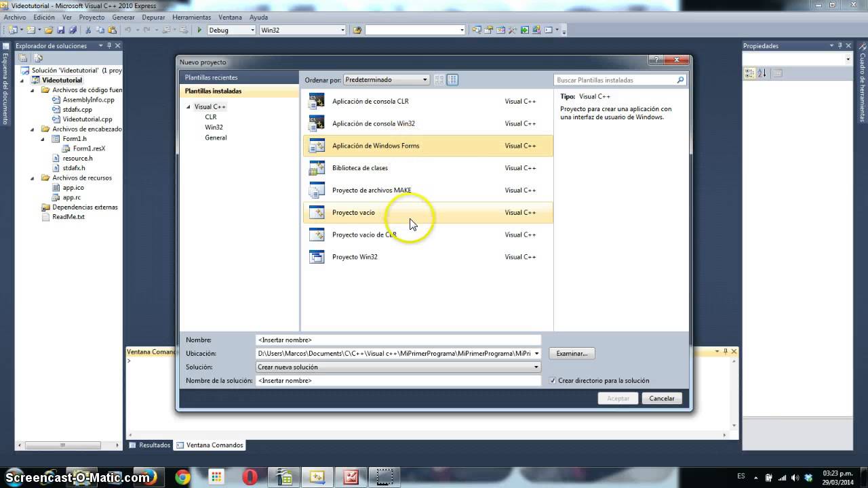This screenshot has width=868, height=488.
Task: Select Aplicación de consola CLR template
Action: coord(428,101)
